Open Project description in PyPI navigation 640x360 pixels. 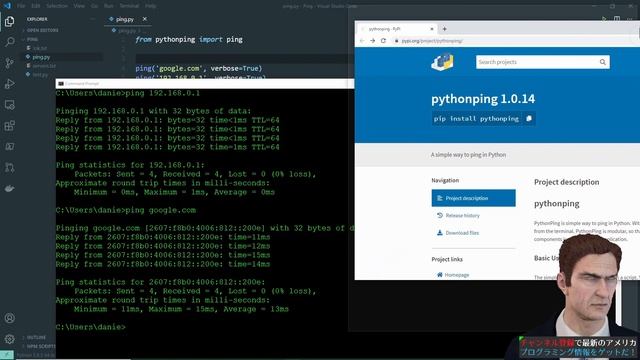[x=473, y=198]
